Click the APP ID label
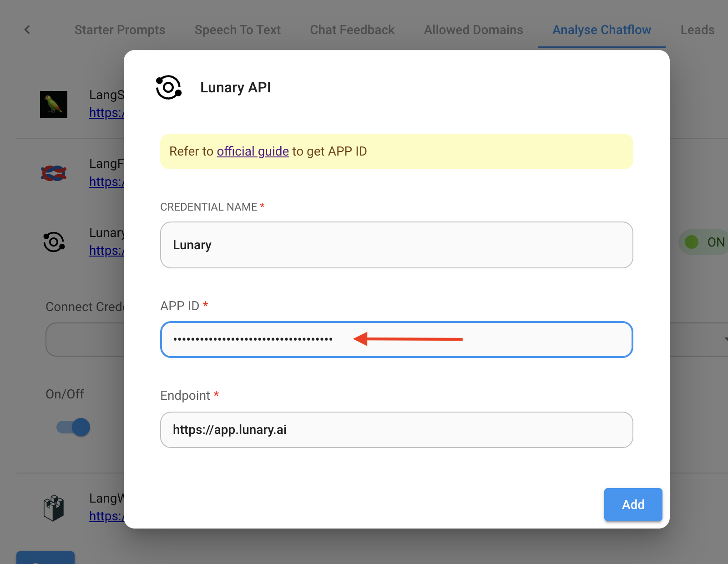 point(180,306)
